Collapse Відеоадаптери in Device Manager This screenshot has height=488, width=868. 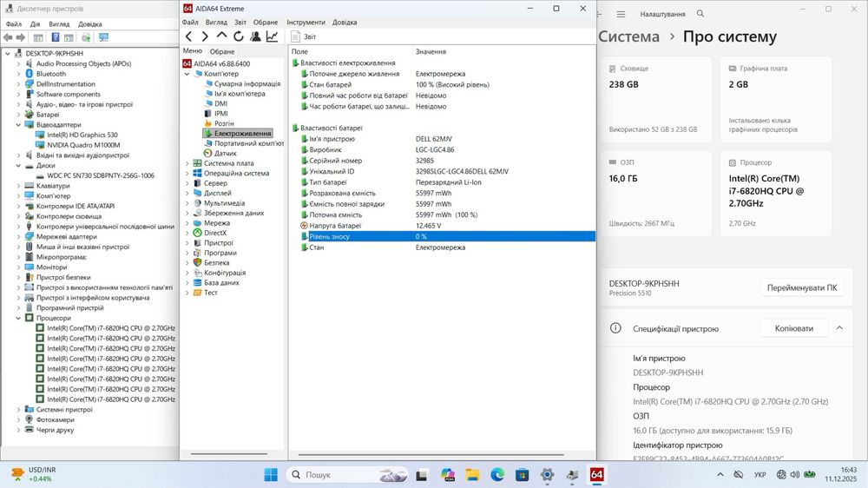(x=18, y=125)
